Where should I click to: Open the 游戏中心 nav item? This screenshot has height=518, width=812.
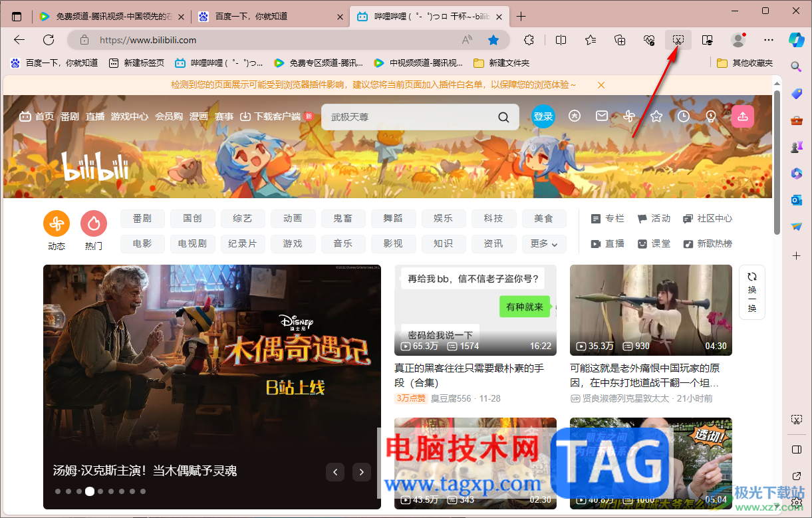(130, 116)
